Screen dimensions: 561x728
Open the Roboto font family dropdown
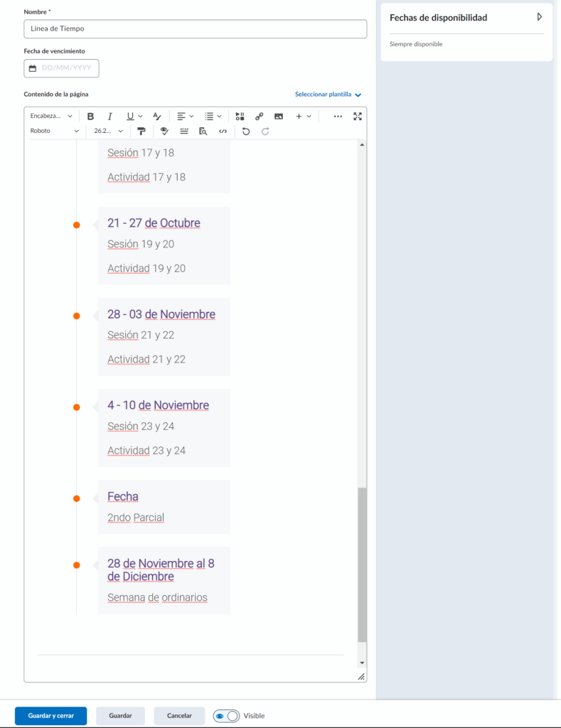pyautogui.click(x=55, y=132)
